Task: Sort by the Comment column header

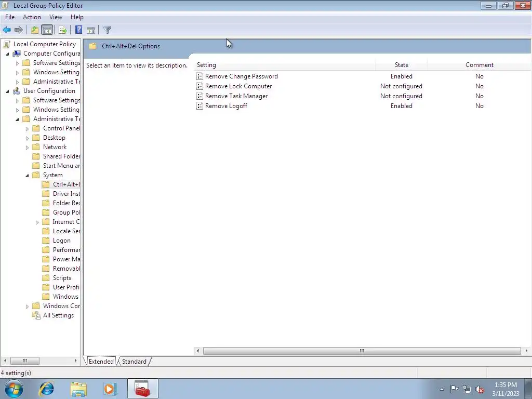Action: pyautogui.click(x=479, y=65)
